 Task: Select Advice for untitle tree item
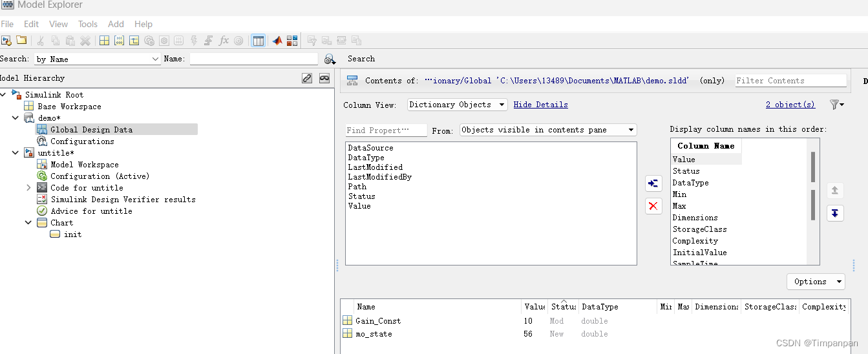[91, 211]
